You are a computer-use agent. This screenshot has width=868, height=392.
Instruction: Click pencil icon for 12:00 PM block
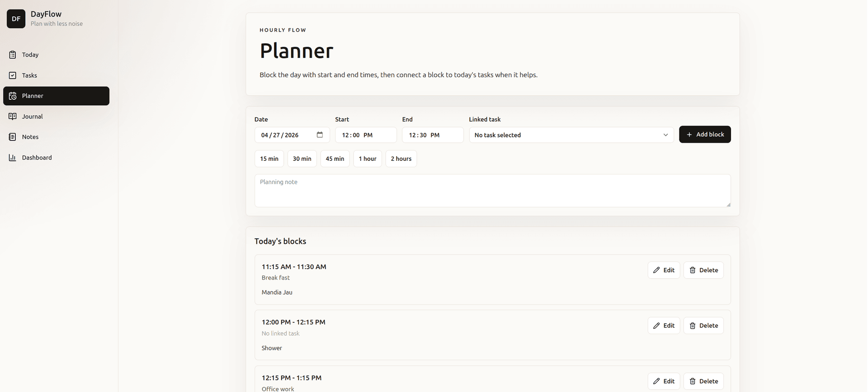(x=656, y=326)
